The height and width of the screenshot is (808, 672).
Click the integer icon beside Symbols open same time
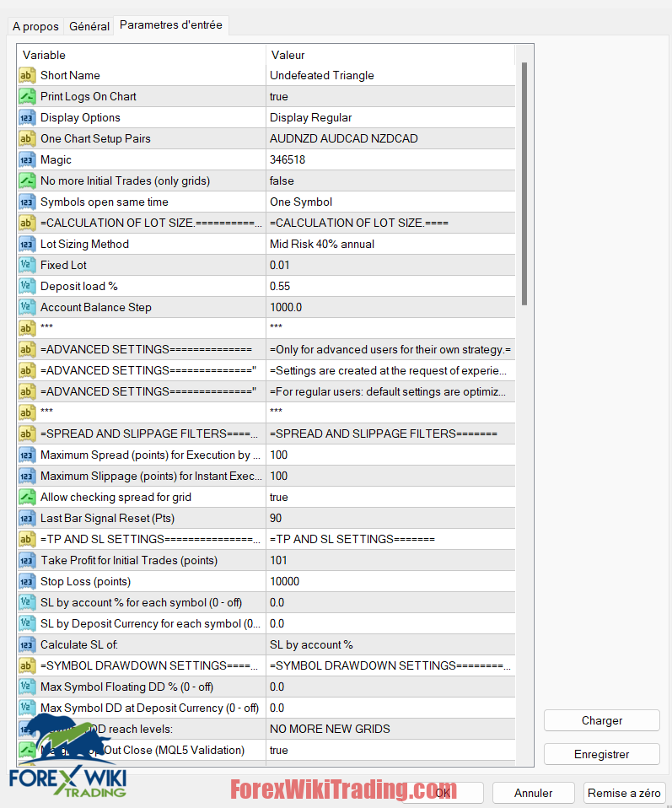pyautogui.click(x=27, y=202)
